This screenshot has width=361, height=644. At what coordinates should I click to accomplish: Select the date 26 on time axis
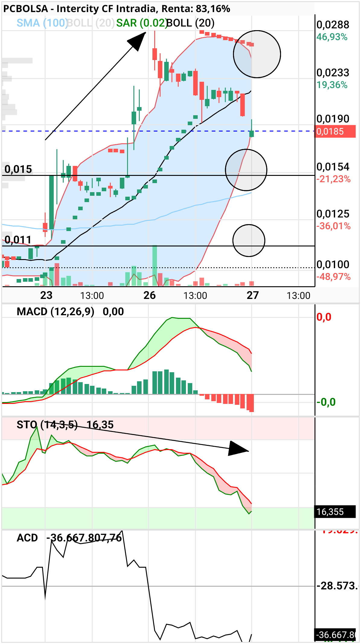point(149,295)
